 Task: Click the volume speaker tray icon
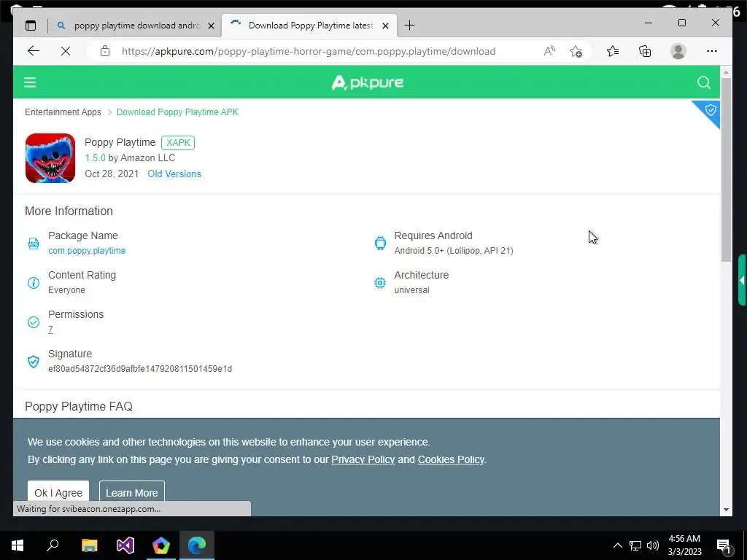[653, 545]
